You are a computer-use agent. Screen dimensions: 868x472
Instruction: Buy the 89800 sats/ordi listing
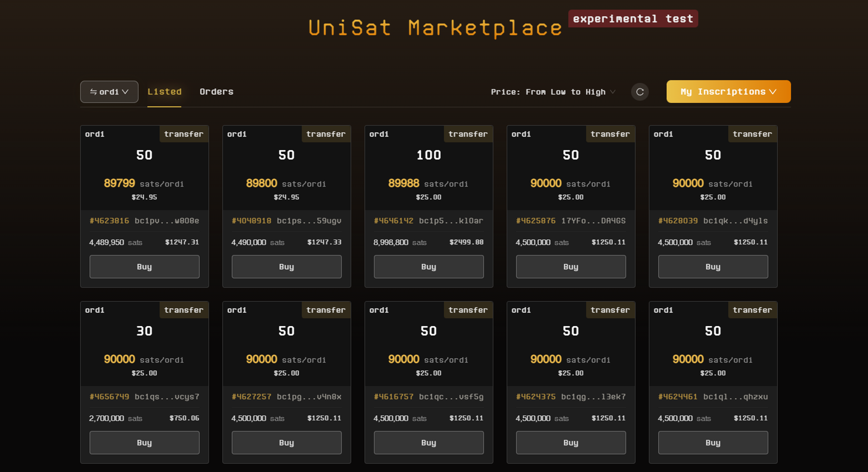pyautogui.click(x=286, y=266)
